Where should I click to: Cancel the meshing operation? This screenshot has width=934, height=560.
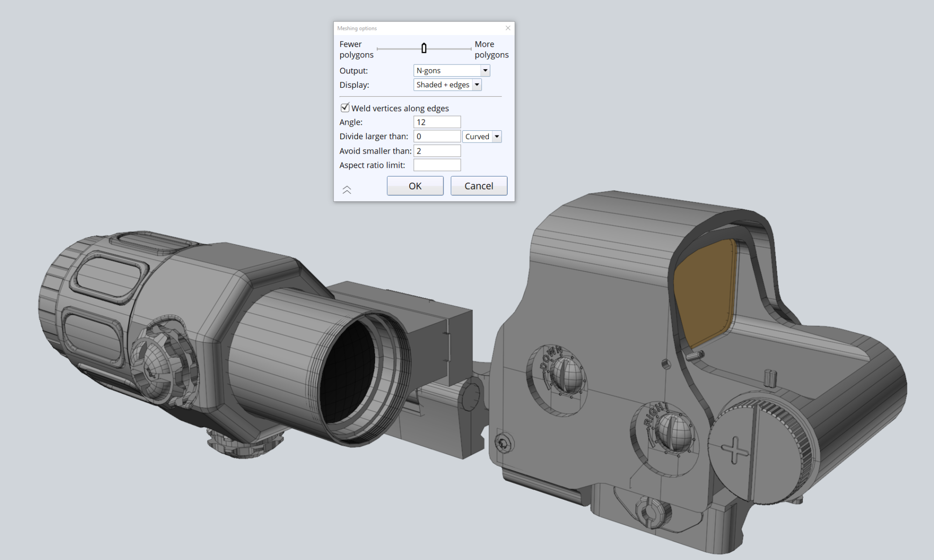[479, 186]
